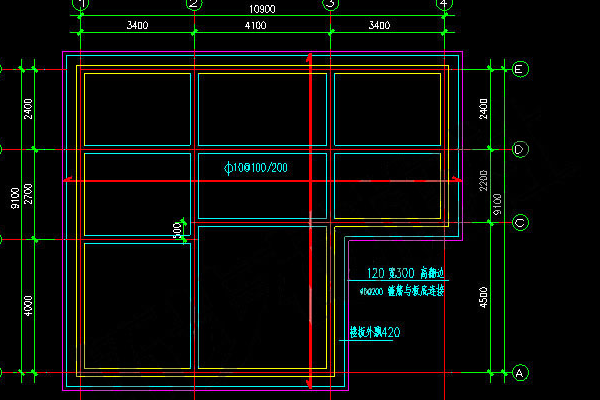
Task: Select the axis bubble numbered 3
Action: pos(331,4)
